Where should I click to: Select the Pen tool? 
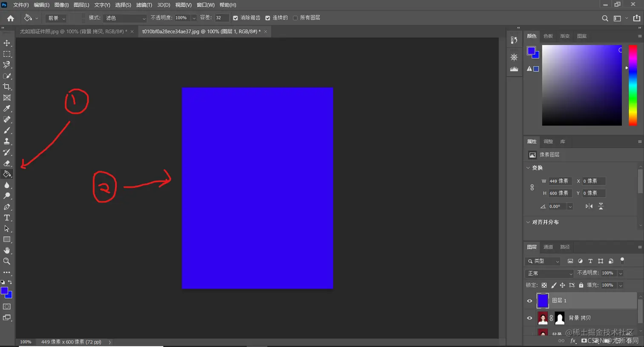(7, 207)
